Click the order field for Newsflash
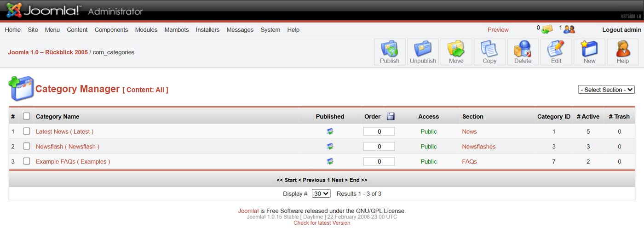The image size is (644, 239). click(x=379, y=147)
